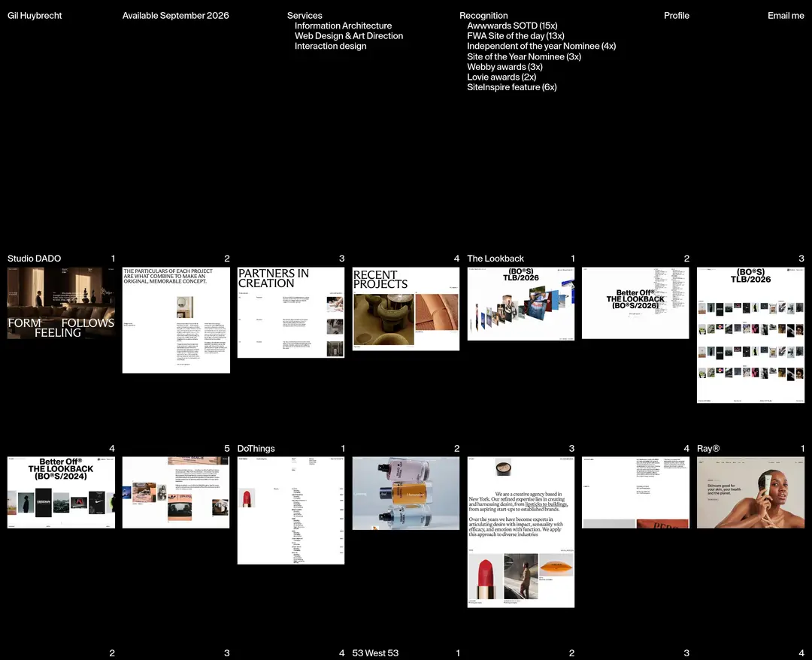812x660 pixels.
Task: View the Partners in Creation screenshot
Action: tap(290, 313)
